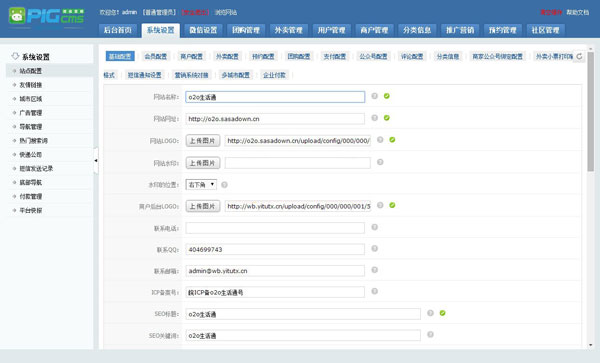Image resolution: width=600 pixels, height=363 pixels.
Task: Show help tip beside 水印位置 dropdown
Action: pyautogui.click(x=224, y=185)
